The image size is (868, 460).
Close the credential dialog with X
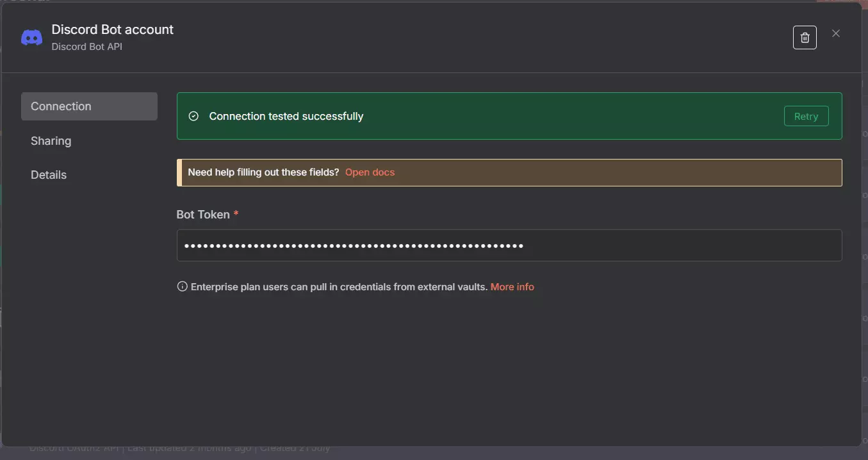coord(835,34)
